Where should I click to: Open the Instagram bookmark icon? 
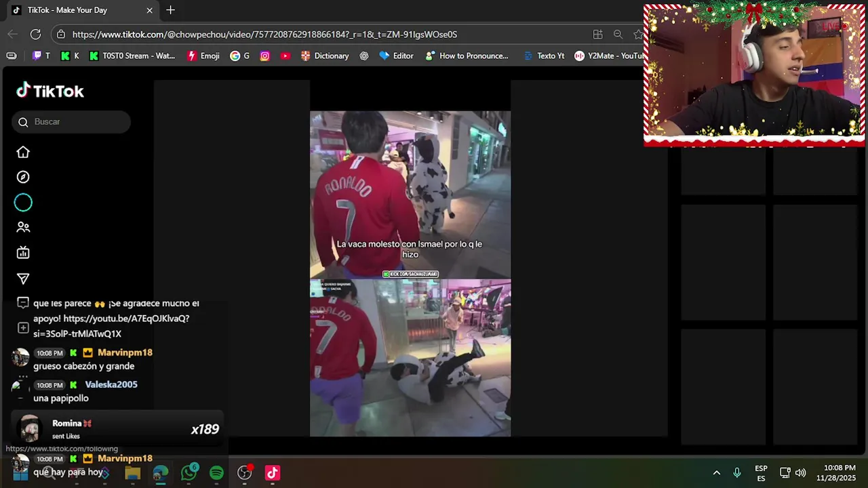coord(264,56)
